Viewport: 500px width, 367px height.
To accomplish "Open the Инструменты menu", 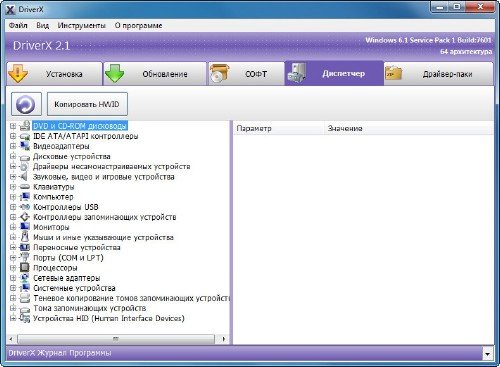I will click(82, 25).
